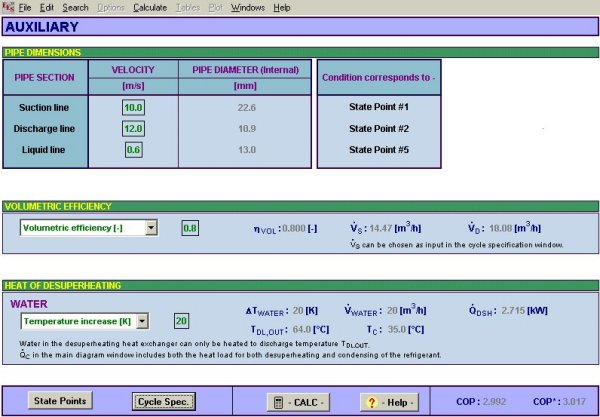
Task: Click the PIPE SECTION column header
Action: (45, 77)
